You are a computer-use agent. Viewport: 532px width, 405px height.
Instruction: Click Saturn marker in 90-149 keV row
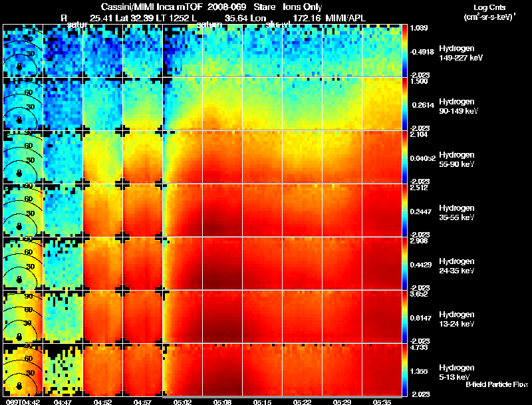coord(19,120)
